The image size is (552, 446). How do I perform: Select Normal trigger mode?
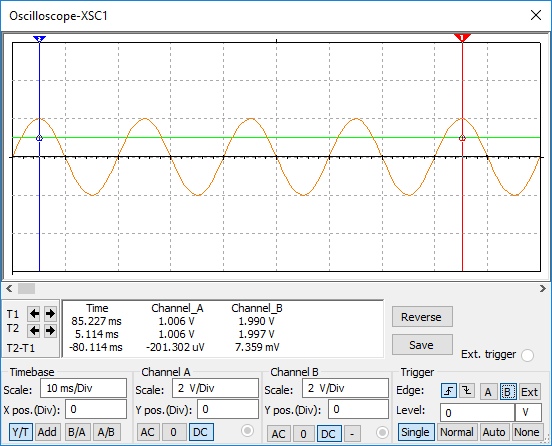click(457, 432)
